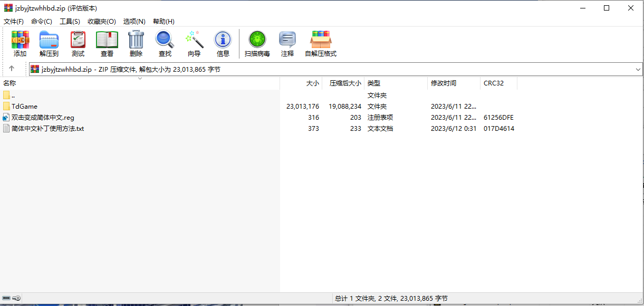
Task: Sort by 修改时间 column header
Action: (x=454, y=83)
